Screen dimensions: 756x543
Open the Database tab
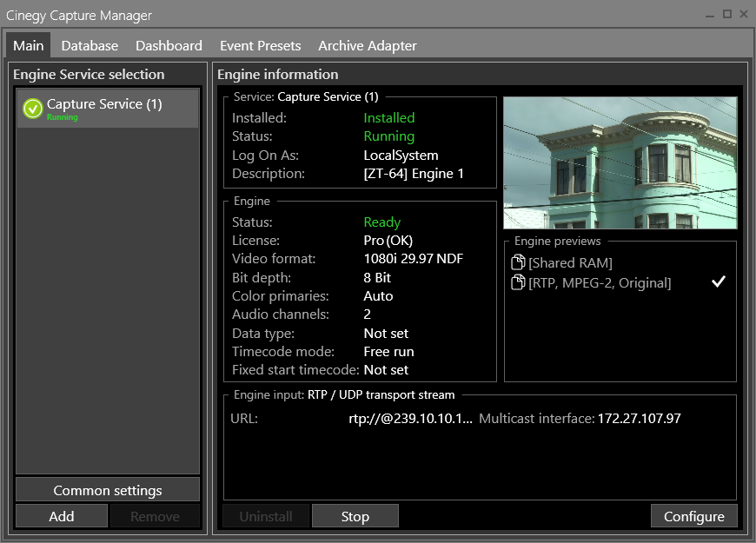point(90,46)
